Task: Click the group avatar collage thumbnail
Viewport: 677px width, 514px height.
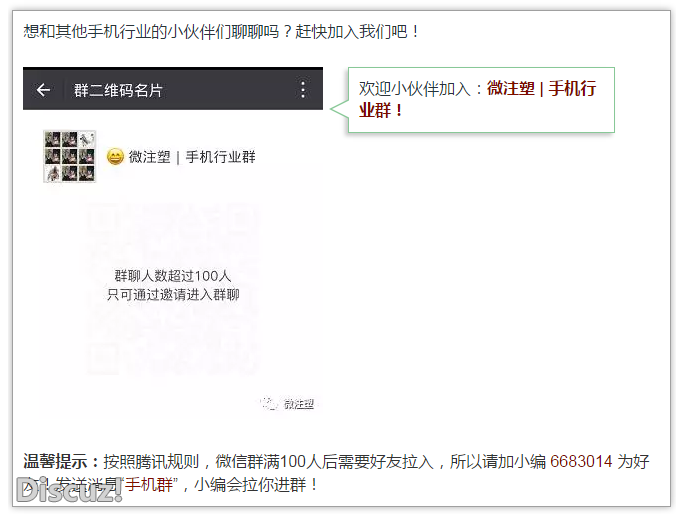Action: [x=70, y=156]
